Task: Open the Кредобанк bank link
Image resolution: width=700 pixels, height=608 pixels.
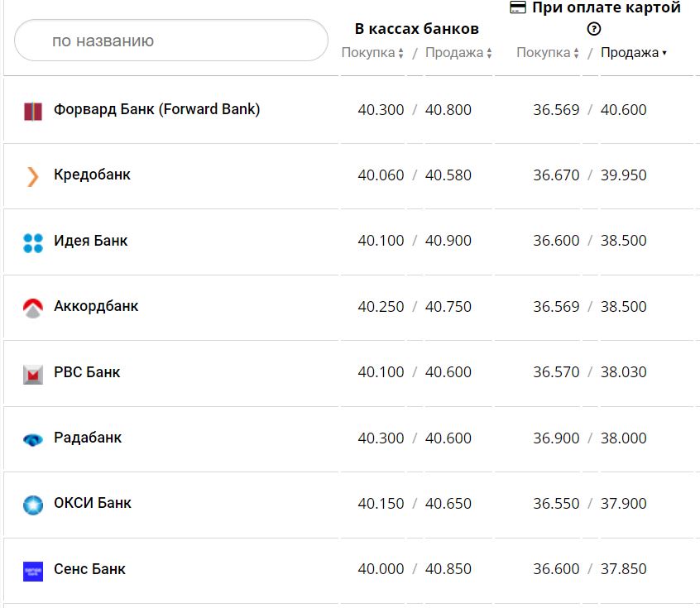Action: coord(92,175)
